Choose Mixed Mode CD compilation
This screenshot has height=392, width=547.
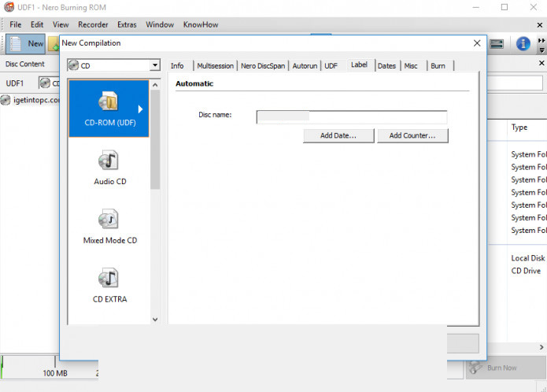tap(110, 227)
